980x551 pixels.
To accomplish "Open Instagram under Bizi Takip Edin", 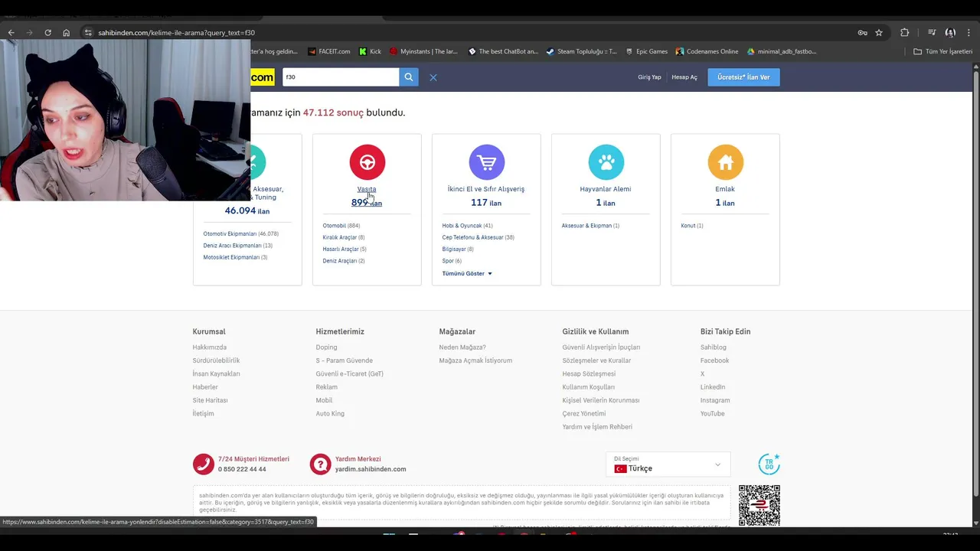I will click(x=715, y=400).
